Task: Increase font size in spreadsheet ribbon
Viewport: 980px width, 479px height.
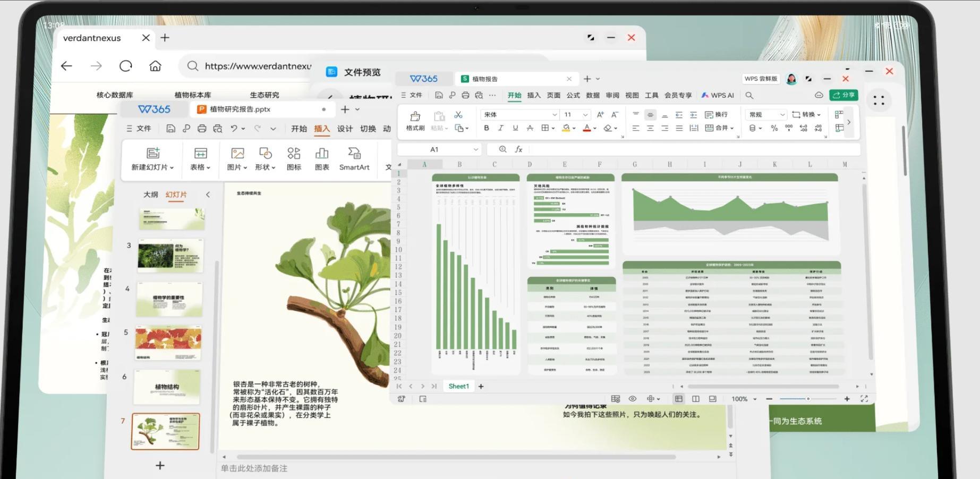Action: pos(600,114)
